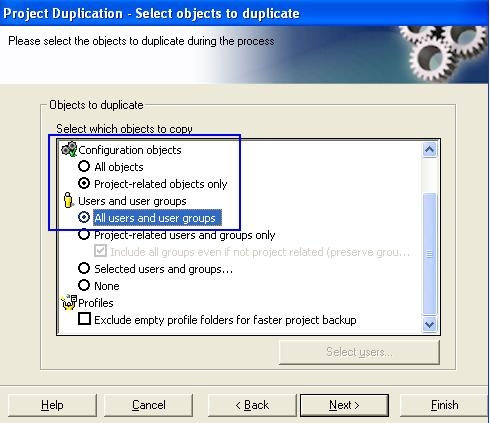Image resolution: width=490 pixels, height=423 pixels.
Task: Toggle Include all groups checkbox
Action: tap(100, 251)
